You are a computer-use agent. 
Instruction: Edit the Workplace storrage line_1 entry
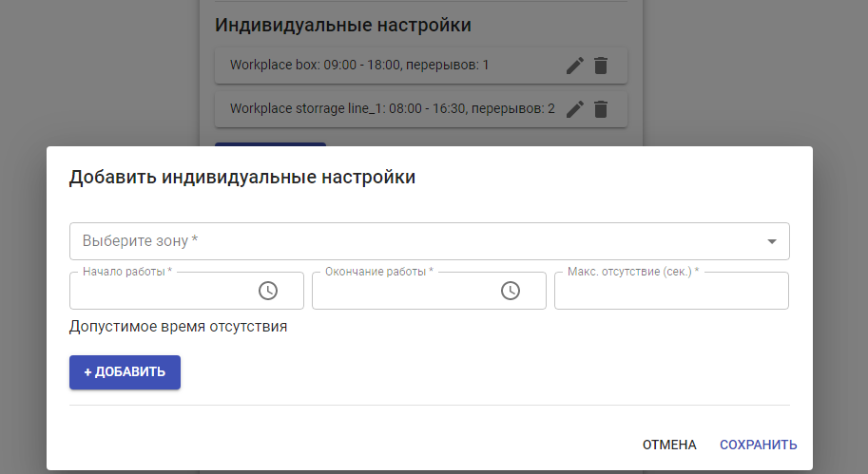[574, 109]
